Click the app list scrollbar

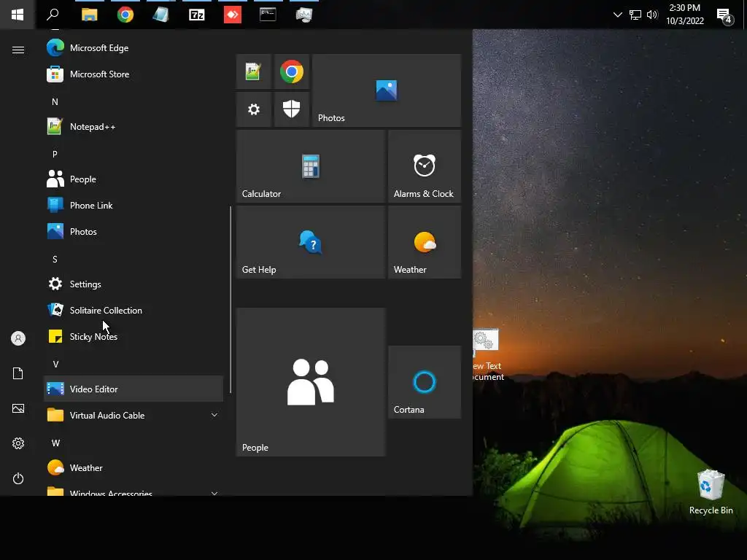coord(231,300)
